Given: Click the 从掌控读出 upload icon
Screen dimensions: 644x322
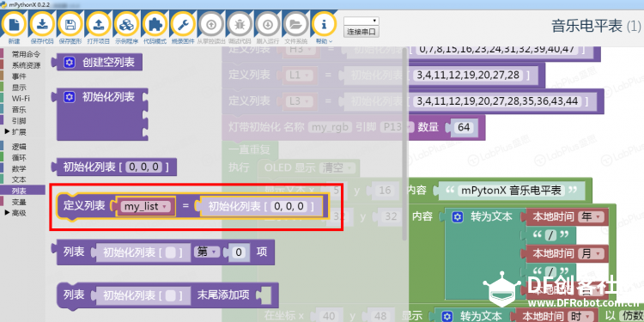Looking at the screenshot, I should tap(211, 25).
